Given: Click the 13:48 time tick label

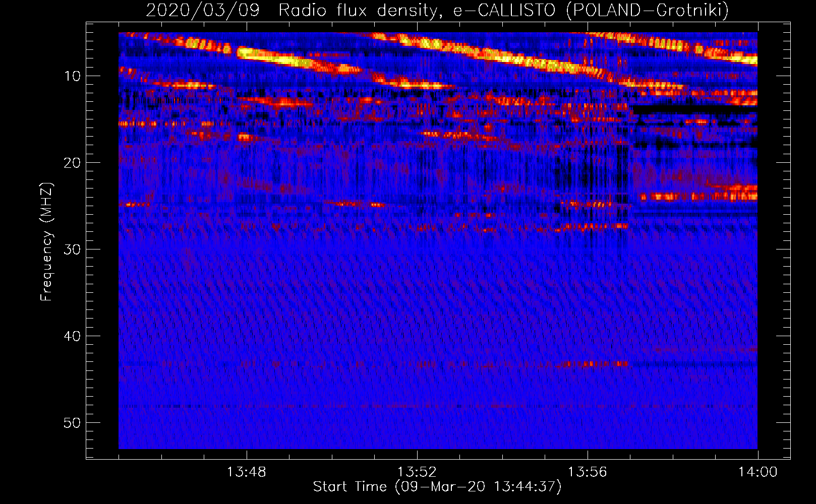Looking at the screenshot, I should pos(246,472).
